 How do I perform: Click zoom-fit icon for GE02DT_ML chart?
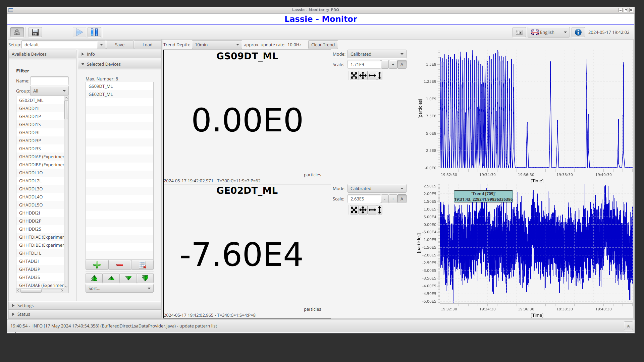354,210
